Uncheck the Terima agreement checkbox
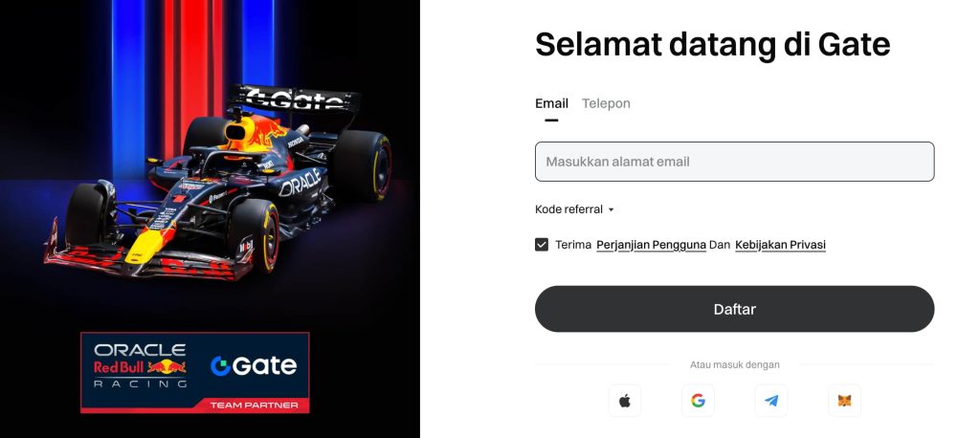Screen dimensions: 980x438 [542, 245]
